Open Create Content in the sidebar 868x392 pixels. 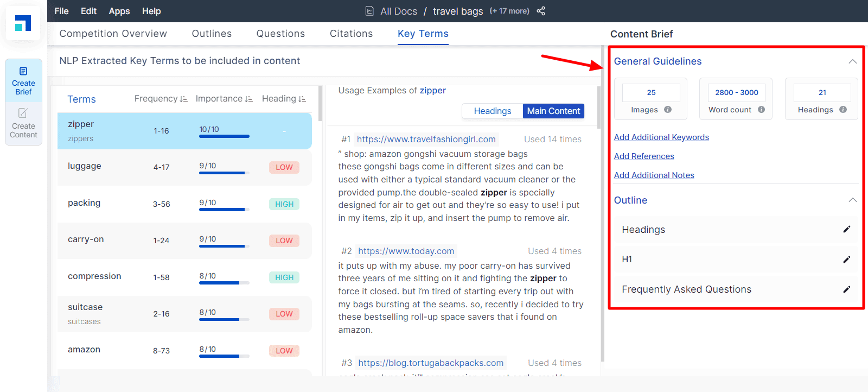[x=23, y=123]
